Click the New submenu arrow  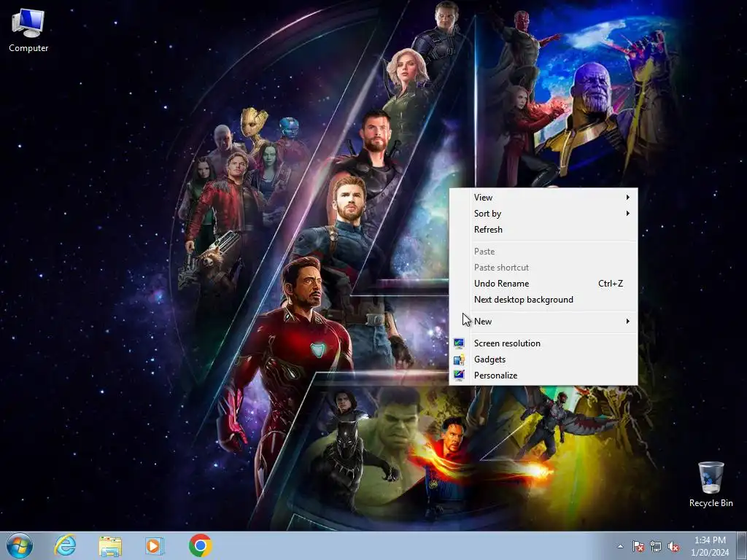pyautogui.click(x=628, y=322)
